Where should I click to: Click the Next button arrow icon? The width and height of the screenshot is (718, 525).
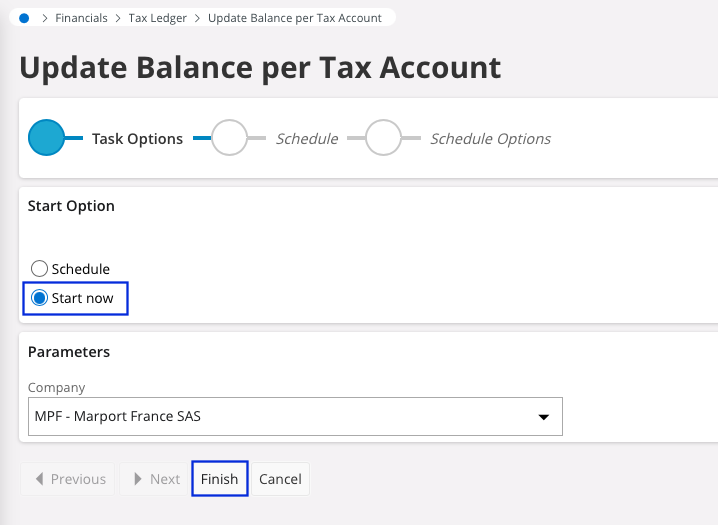coord(137,479)
